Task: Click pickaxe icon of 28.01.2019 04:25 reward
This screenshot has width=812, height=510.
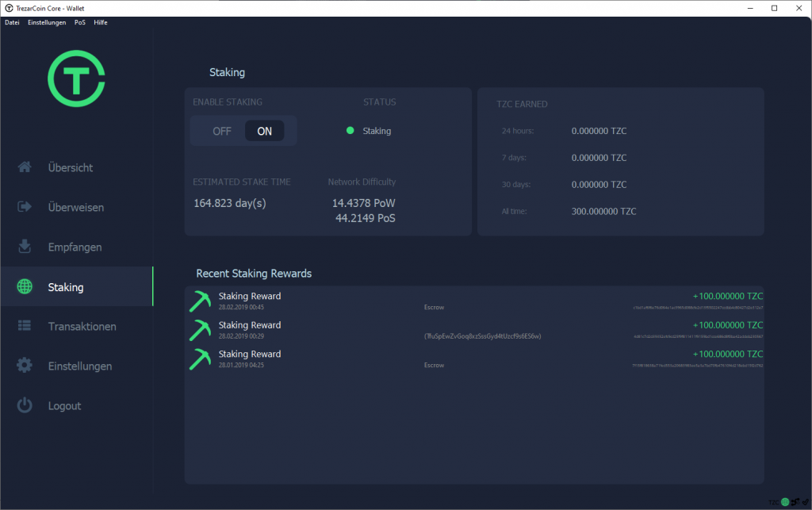Action: (x=201, y=359)
